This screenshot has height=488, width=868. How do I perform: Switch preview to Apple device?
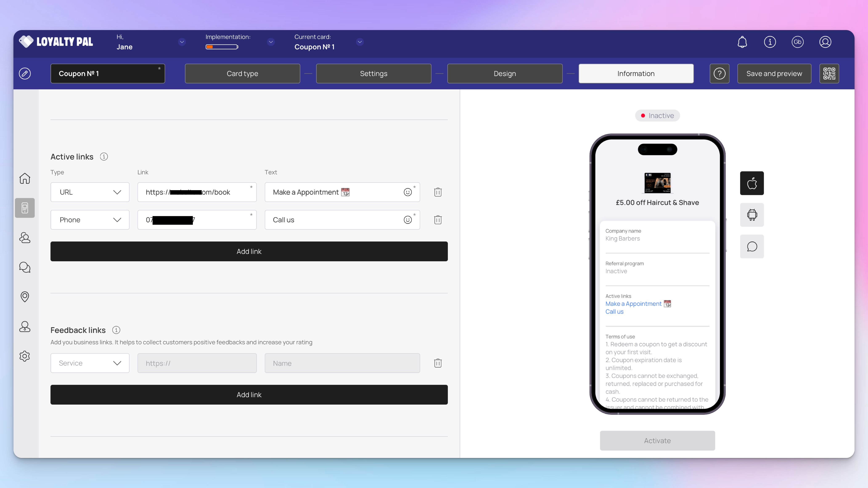(752, 183)
